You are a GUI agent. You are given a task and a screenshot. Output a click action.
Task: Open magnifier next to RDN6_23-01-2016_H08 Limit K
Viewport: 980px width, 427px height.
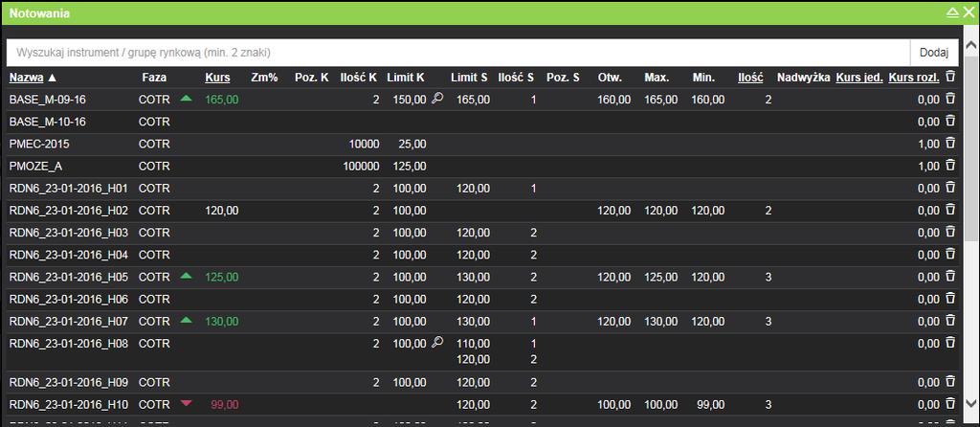[437, 342]
